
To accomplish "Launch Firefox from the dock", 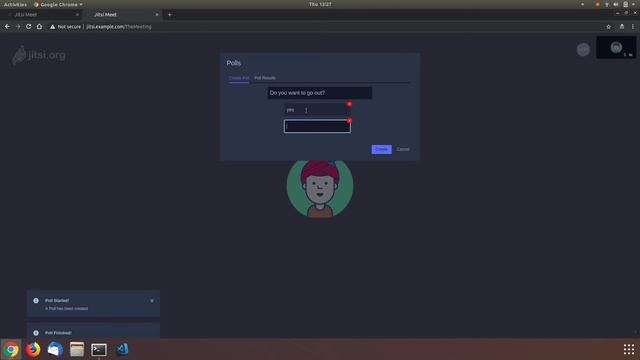I will tap(33, 349).
